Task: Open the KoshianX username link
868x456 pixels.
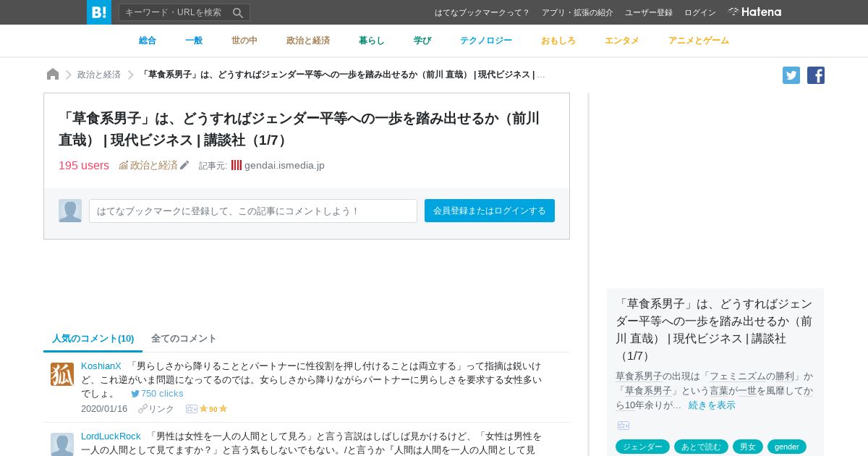Action: (x=101, y=366)
